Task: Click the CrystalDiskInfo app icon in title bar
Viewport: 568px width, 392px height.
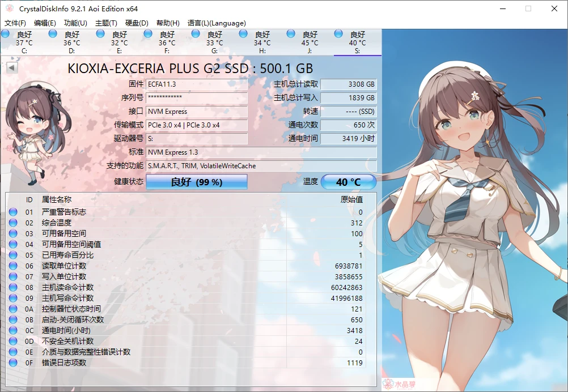Action: coord(10,8)
